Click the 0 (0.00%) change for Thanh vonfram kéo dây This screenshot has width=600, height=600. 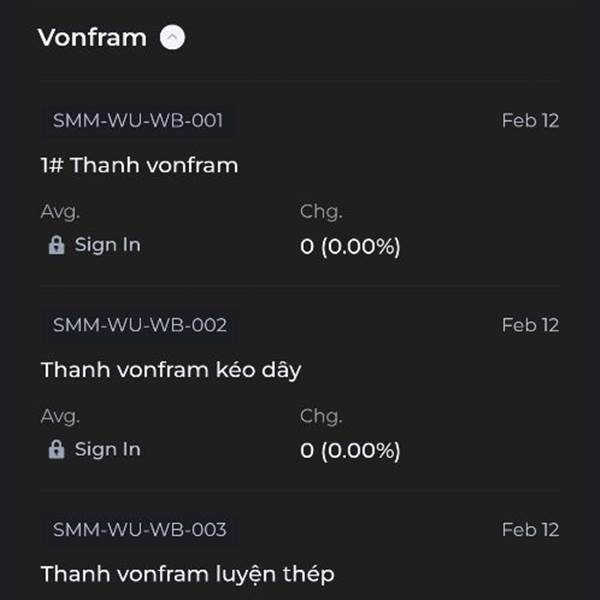(350, 451)
